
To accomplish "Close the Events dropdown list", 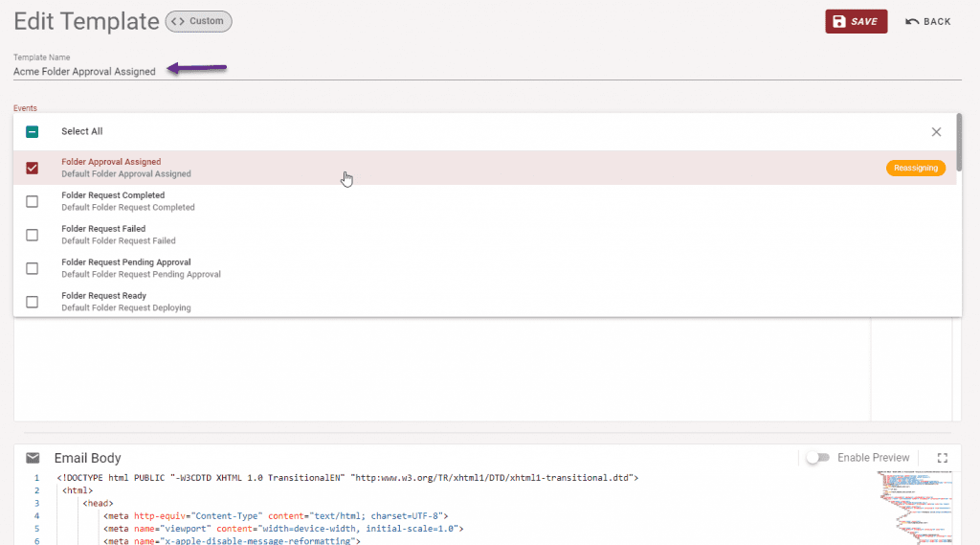I will point(936,131).
